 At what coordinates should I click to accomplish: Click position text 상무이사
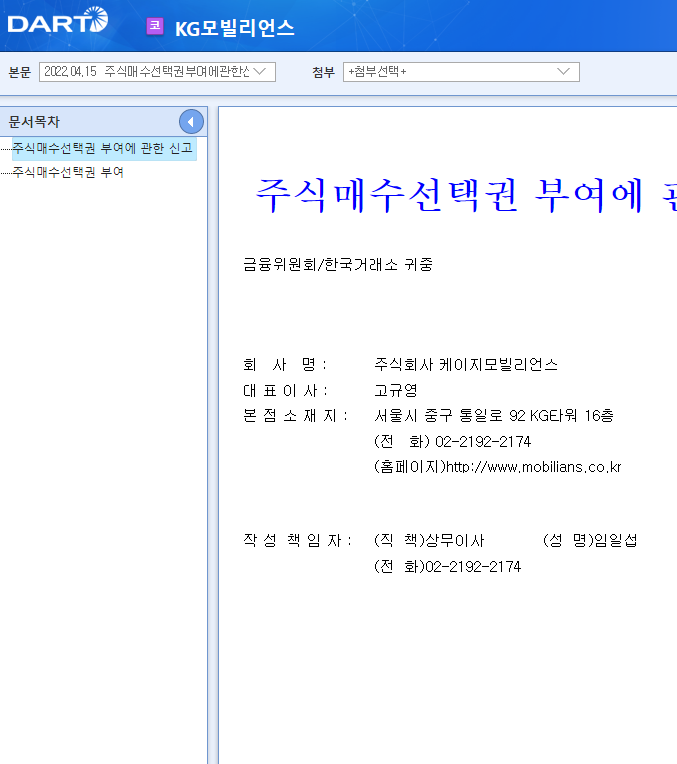coord(455,540)
